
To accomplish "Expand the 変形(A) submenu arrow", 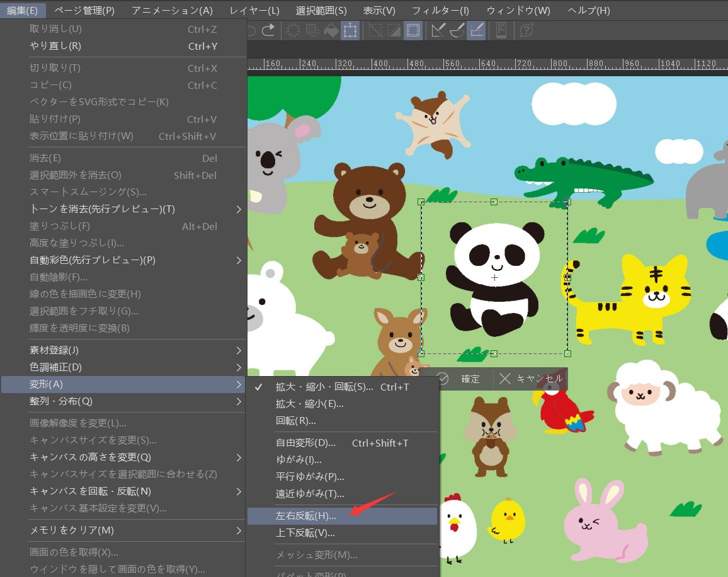I will (239, 384).
